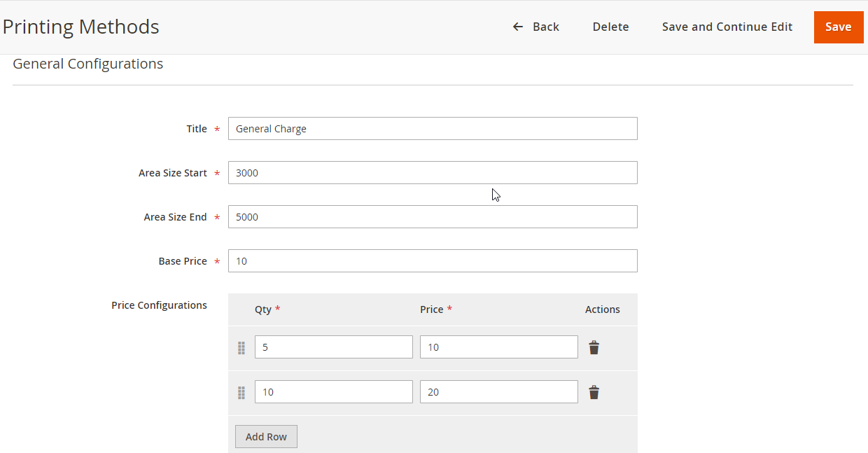The image size is (868, 453).
Task: Select the Qty input containing 10
Action: pyautogui.click(x=333, y=391)
